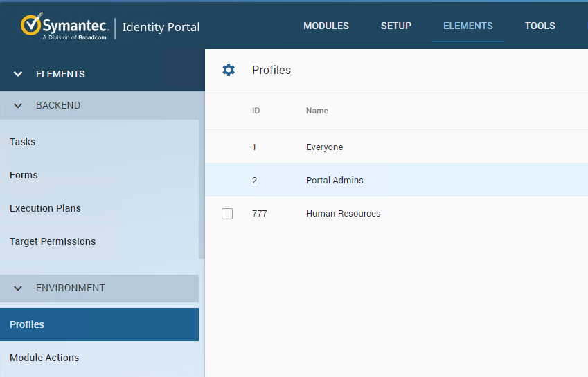
Task: Collapse the ELEMENTS sidebar chevron
Action: click(18, 74)
